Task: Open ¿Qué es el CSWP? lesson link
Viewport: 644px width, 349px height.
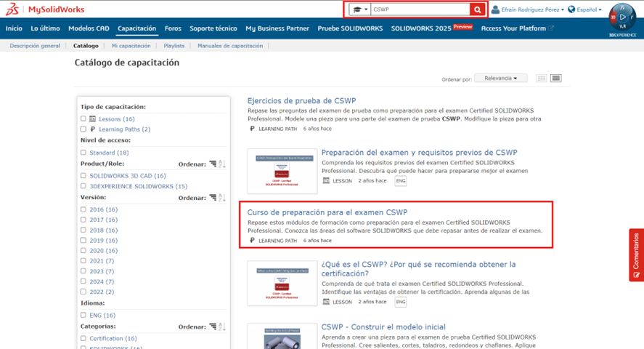Action: coord(418,269)
